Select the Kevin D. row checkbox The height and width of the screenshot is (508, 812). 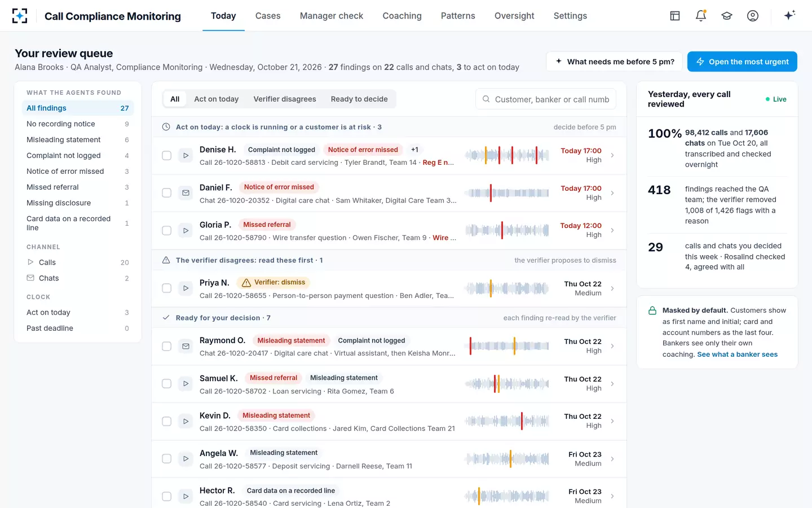pos(166,421)
